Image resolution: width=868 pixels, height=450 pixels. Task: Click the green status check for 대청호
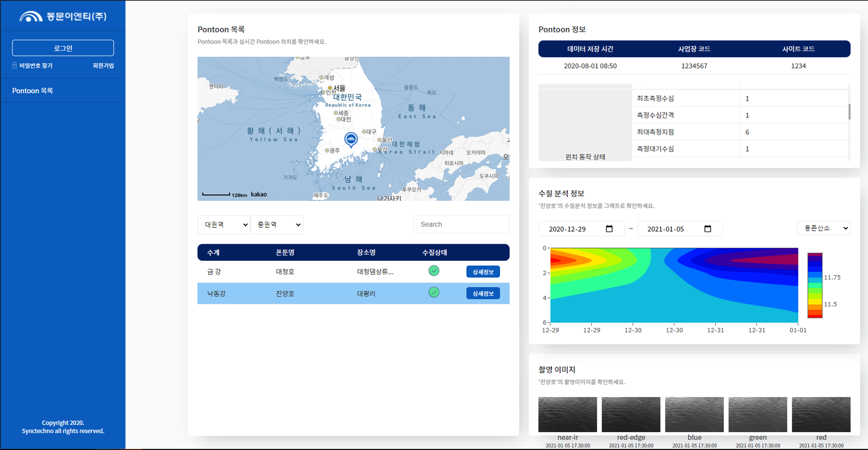point(434,271)
